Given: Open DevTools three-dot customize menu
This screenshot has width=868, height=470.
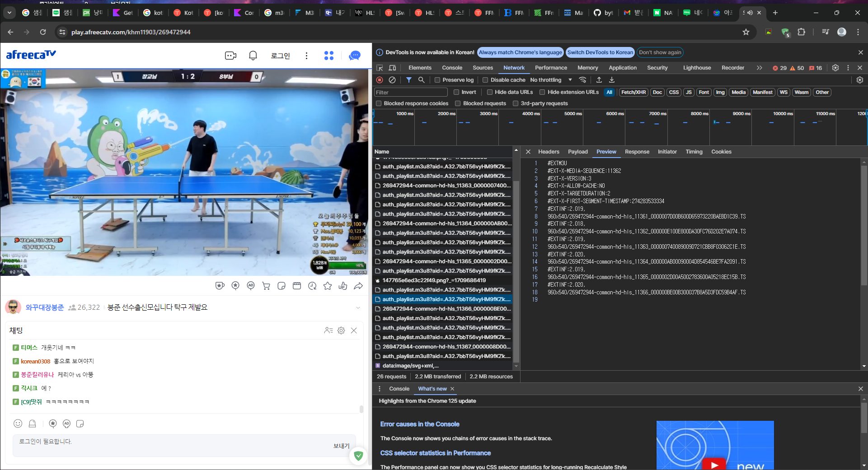Looking at the screenshot, I should point(848,68).
